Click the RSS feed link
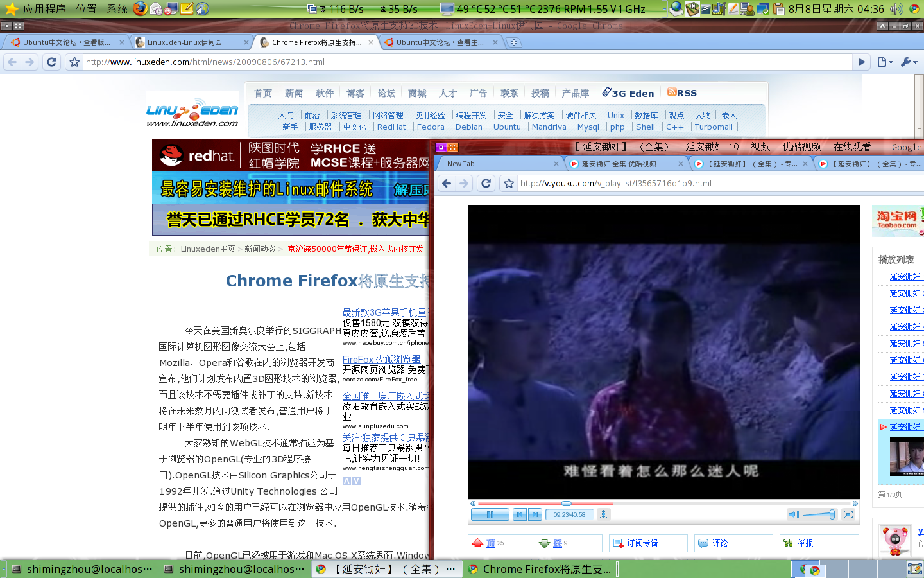The height and width of the screenshot is (578, 924). pyautogui.click(x=682, y=92)
